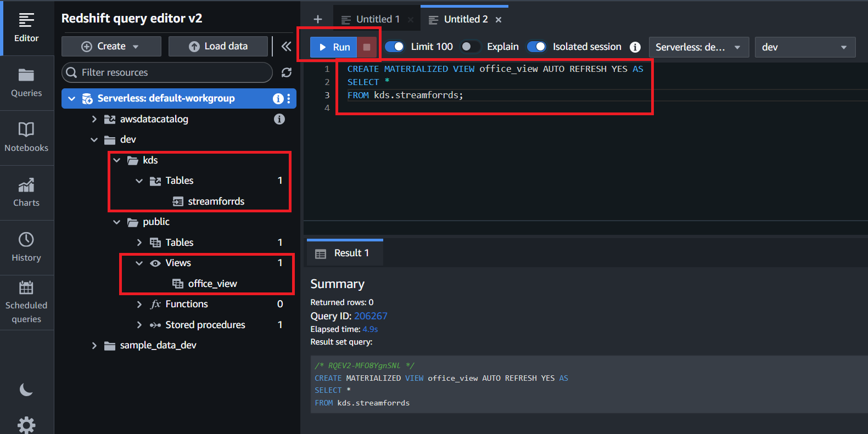Open the Queries sidebar section
This screenshot has width=868, height=434.
tap(26, 83)
